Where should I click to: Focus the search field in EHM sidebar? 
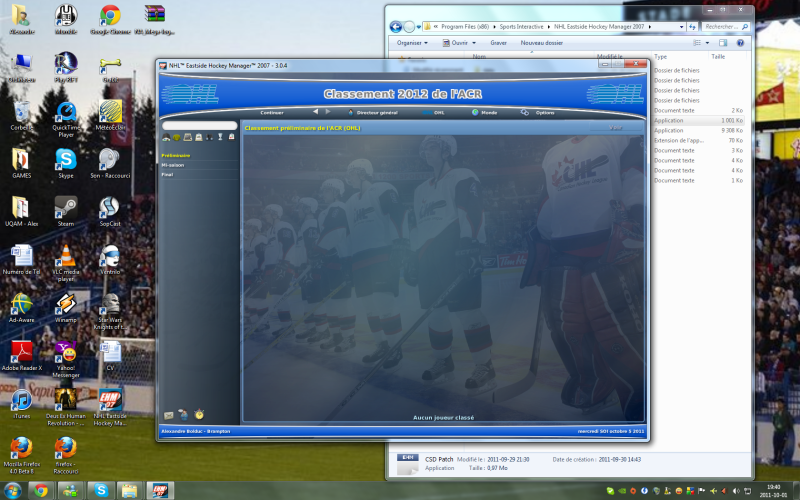[199, 126]
